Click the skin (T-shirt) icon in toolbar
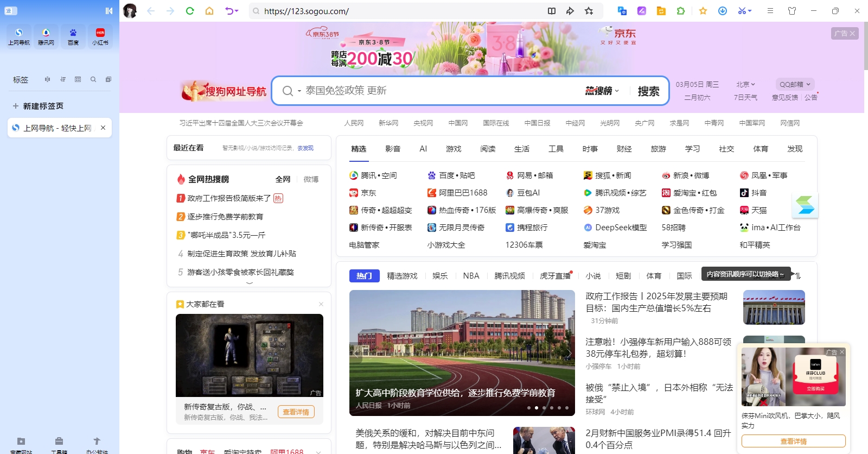Image resolution: width=868 pixels, height=454 pixels. pos(792,11)
